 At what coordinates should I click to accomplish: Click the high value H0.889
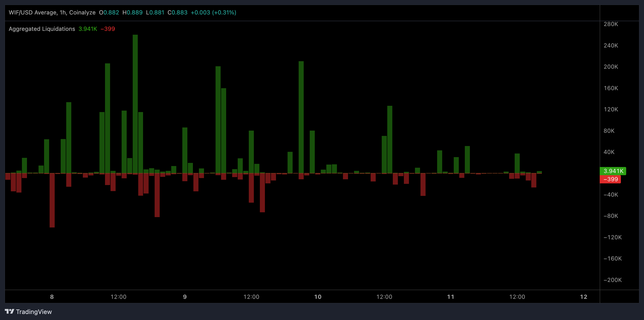(132, 12)
